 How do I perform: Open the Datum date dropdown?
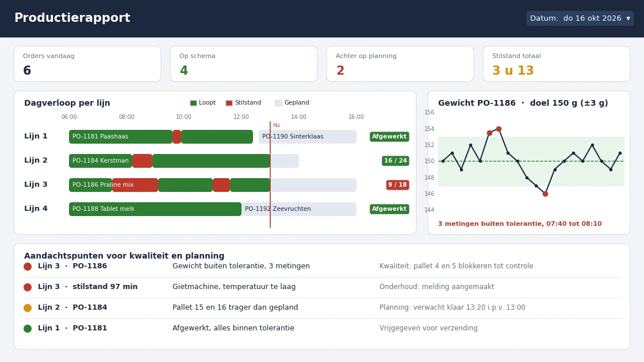click(x=580, y=18)
